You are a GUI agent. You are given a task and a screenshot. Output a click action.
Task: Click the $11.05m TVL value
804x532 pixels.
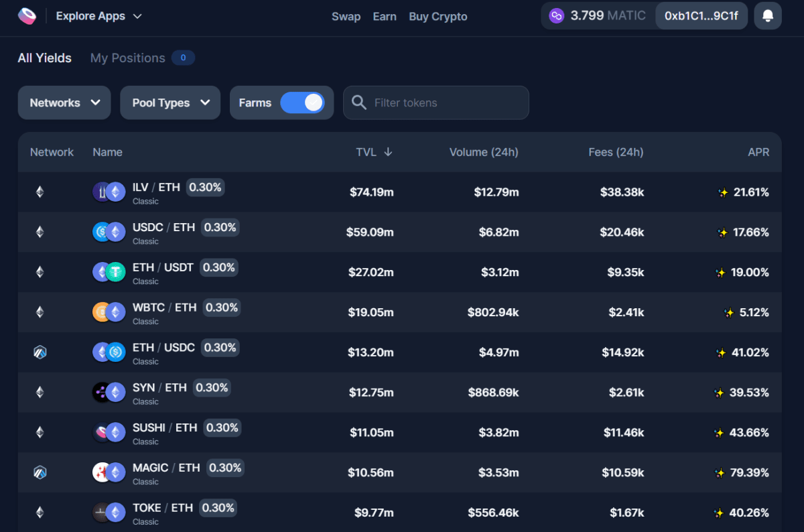click(x=372, y=433)
